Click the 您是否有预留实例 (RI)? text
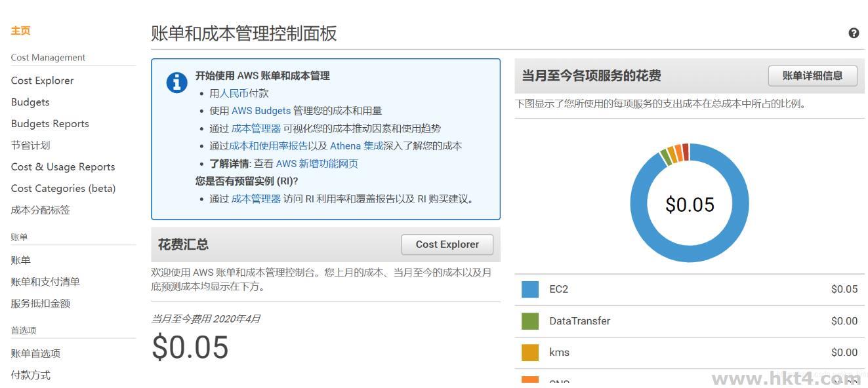Image resolution: width=868 pixels, height=388 pixels. 246,181
